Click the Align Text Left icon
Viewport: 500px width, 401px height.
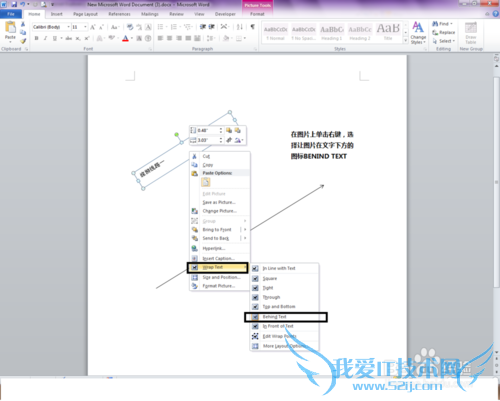click(160, 38)
